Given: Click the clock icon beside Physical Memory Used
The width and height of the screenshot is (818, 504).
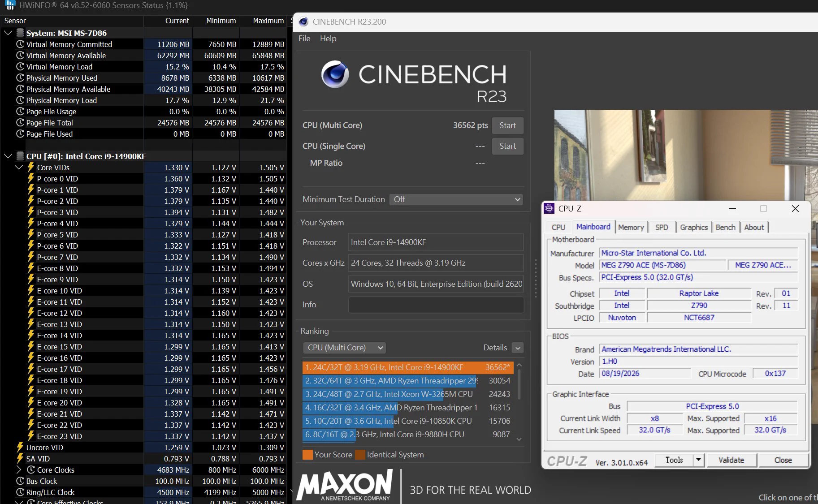Looking at the screenshot, I should [20, 78].
